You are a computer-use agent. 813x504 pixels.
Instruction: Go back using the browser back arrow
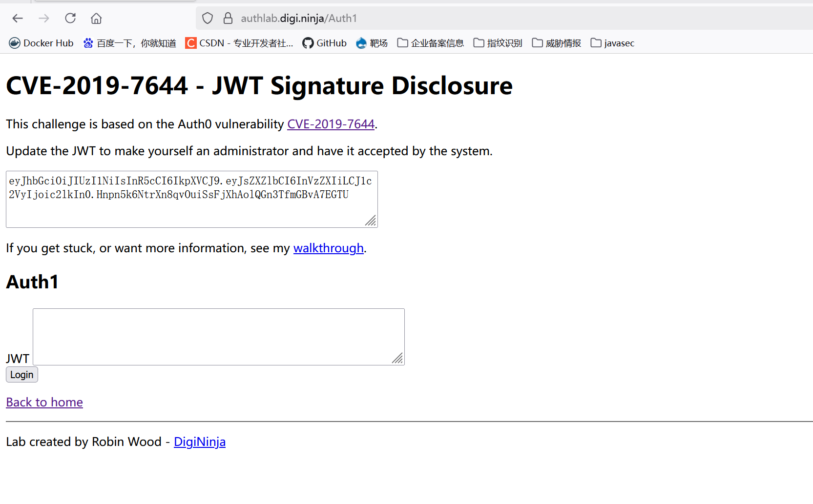click(18, 19)
